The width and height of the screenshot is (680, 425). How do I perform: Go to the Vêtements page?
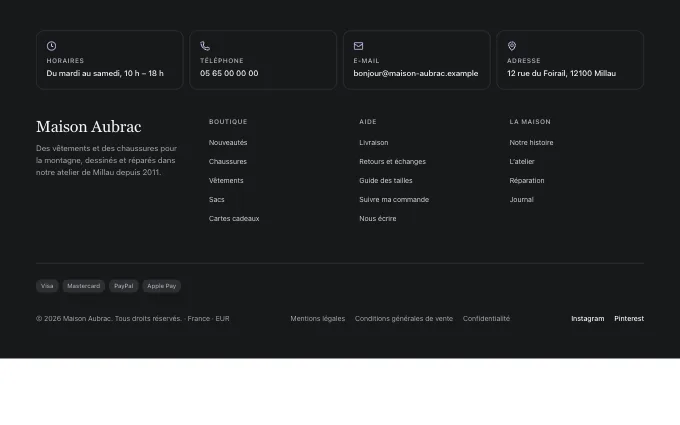coord(226,180)
